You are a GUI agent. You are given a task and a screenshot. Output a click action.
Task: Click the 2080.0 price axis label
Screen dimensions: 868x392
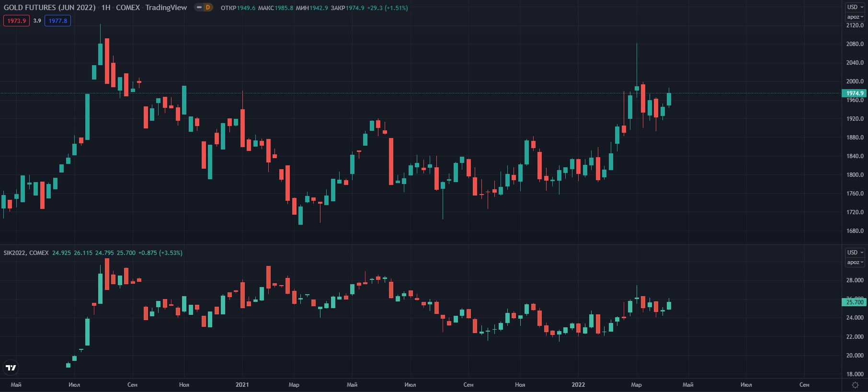coord(855,44)
